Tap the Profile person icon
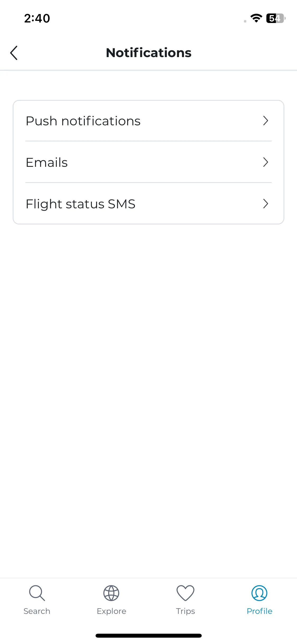The image size is (297, 644). click(x=259, y=593)
